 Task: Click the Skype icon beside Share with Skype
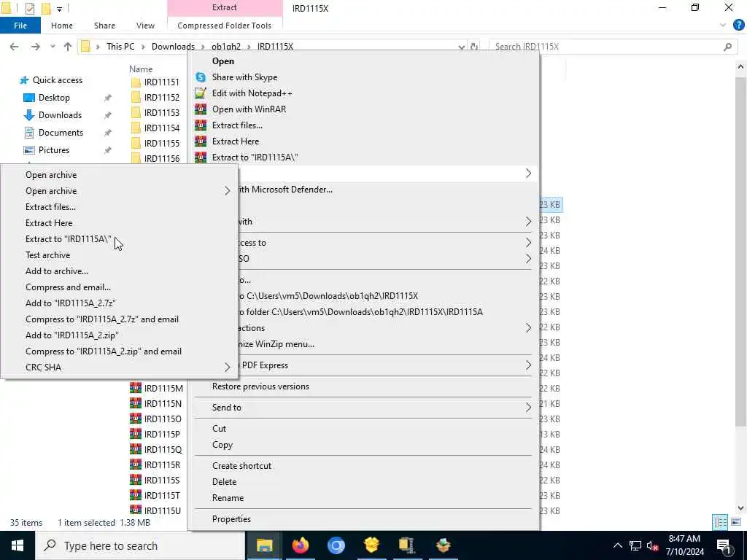click(x=201, y=77)
